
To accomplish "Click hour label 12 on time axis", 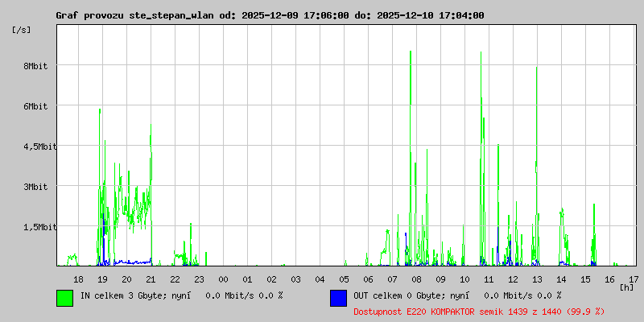I will [x=513, y=279].
